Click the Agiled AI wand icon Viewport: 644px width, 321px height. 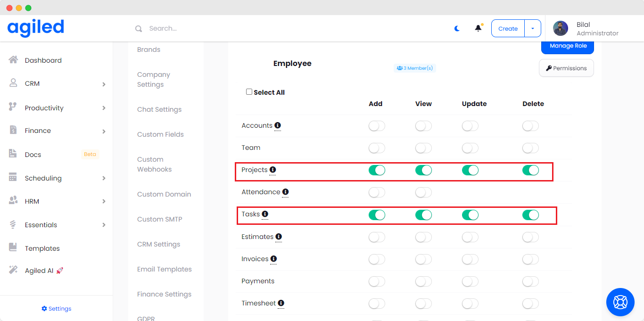tap(13, 270)
